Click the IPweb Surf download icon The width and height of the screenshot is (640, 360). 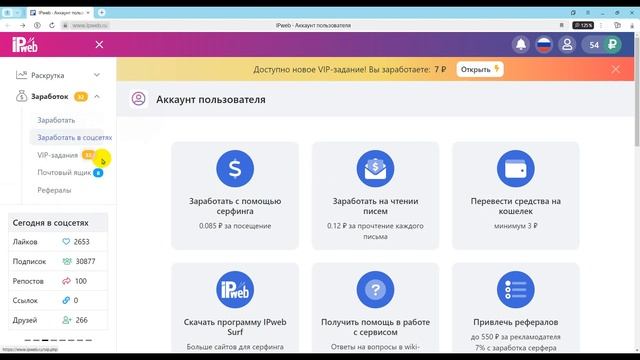pos(235,289)
